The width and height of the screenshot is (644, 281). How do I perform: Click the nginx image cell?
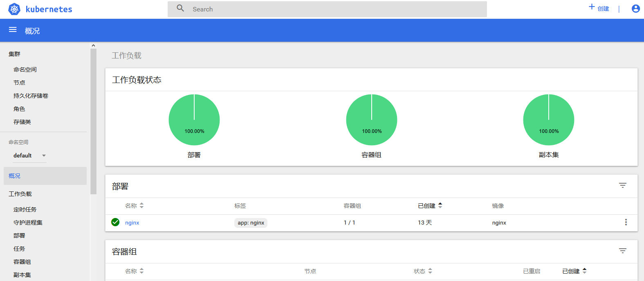click(x=499, y=223)
